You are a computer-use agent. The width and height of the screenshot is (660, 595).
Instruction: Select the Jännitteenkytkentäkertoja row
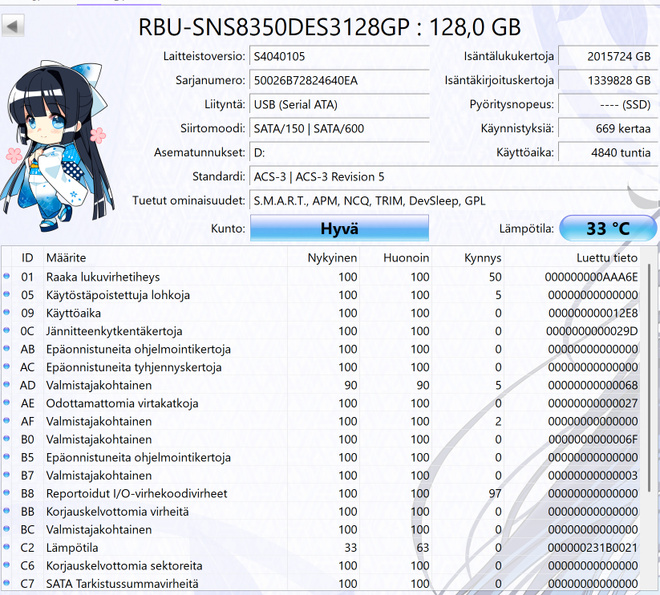pos(321,331)
